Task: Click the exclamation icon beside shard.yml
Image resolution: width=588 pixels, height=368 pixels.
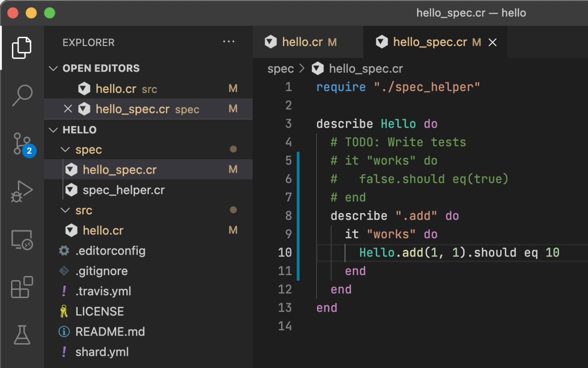Action: [64, 352]
